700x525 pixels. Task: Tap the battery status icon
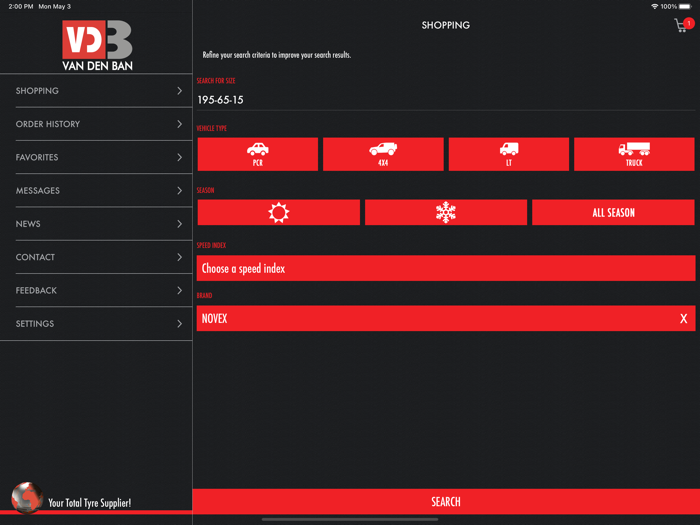[685, 6]
